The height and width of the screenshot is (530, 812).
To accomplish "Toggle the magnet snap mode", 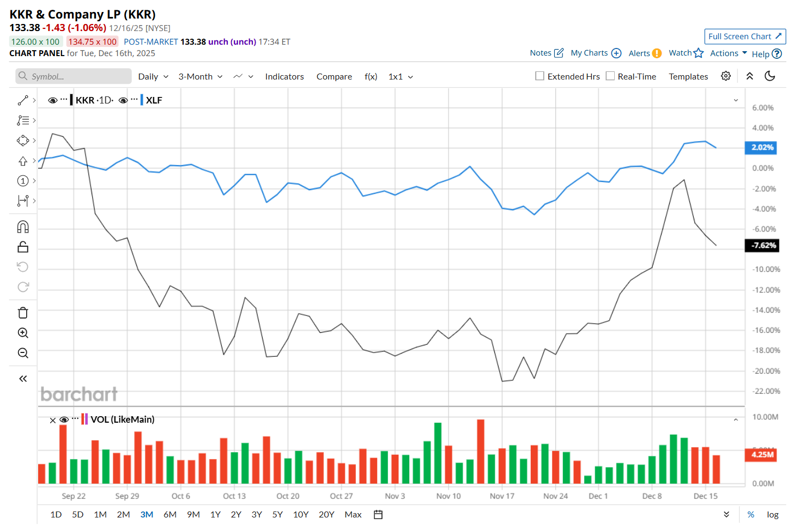I will (22, 227).
